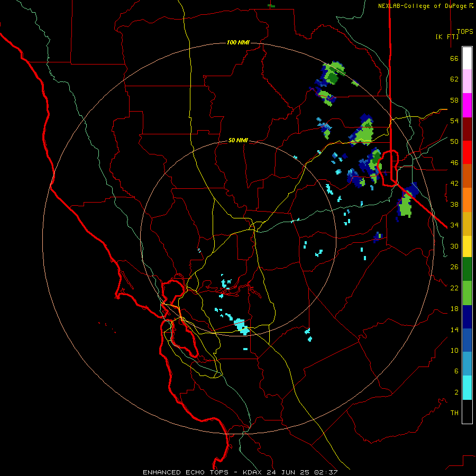The width and height of the screenshot is (476, 476).
Task: Select the legend value "58"
Action: coord(454,100)
